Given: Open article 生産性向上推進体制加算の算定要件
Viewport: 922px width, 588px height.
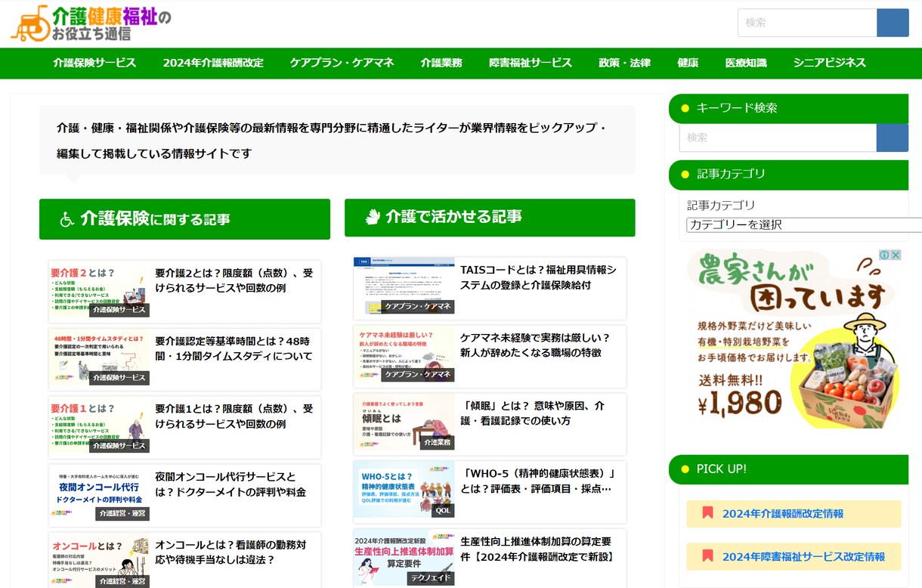Looking at the screenshot, I should (x=537, y=549).
